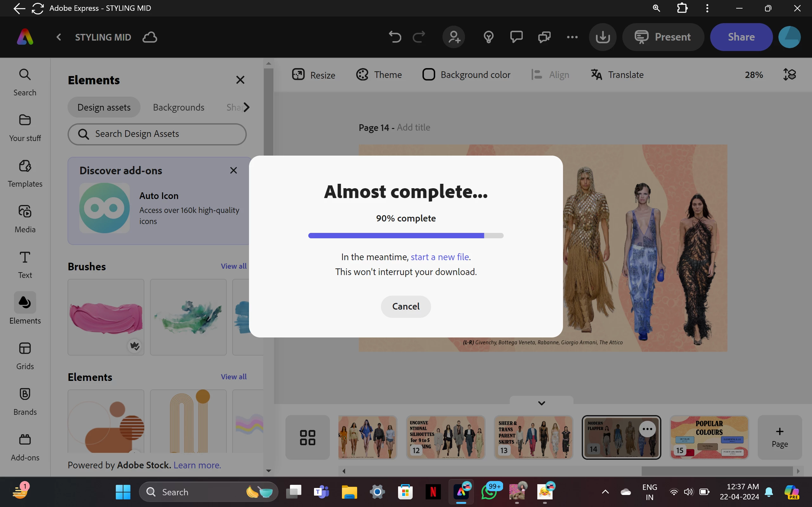Close the Discover add-ons card
Screen dimensions: 812x507
pos(233,170)
